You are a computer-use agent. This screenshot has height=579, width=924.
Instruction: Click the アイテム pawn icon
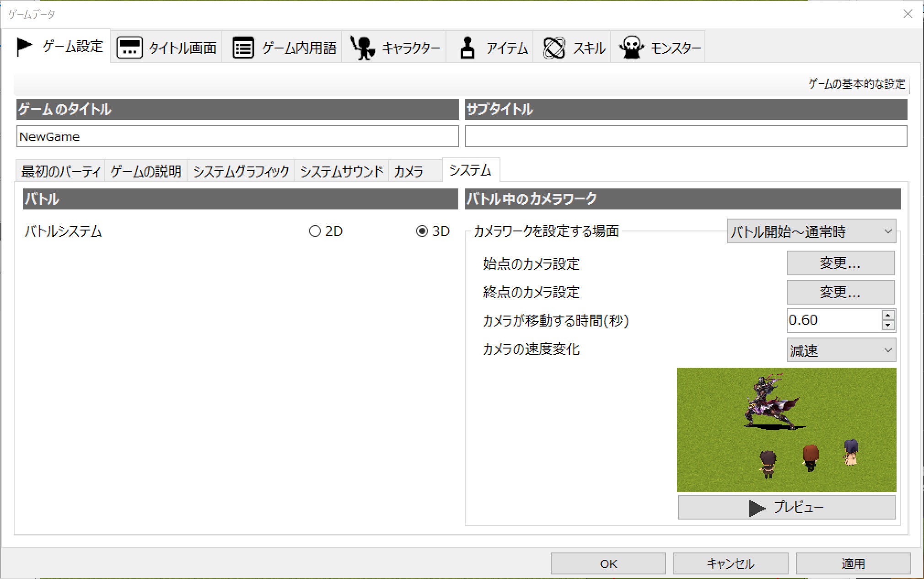point(467,48)
